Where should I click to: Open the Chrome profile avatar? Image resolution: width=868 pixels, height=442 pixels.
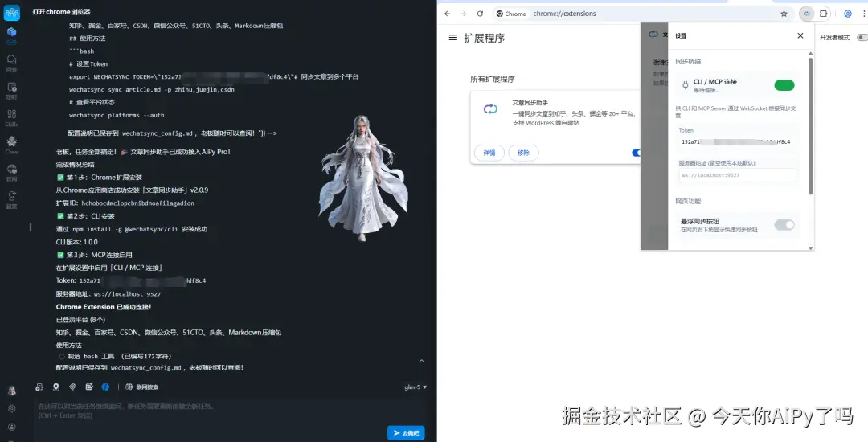click(x=848, y=14)
